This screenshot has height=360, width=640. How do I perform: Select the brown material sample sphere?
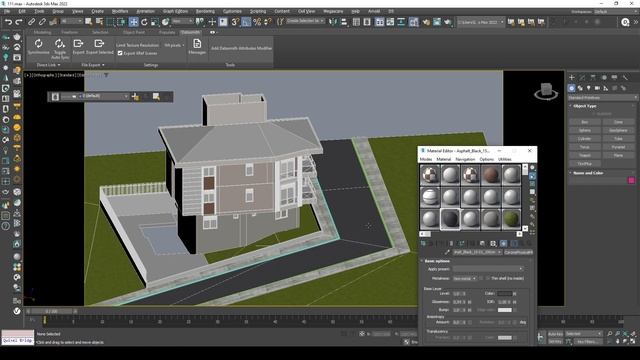point(491,175)
